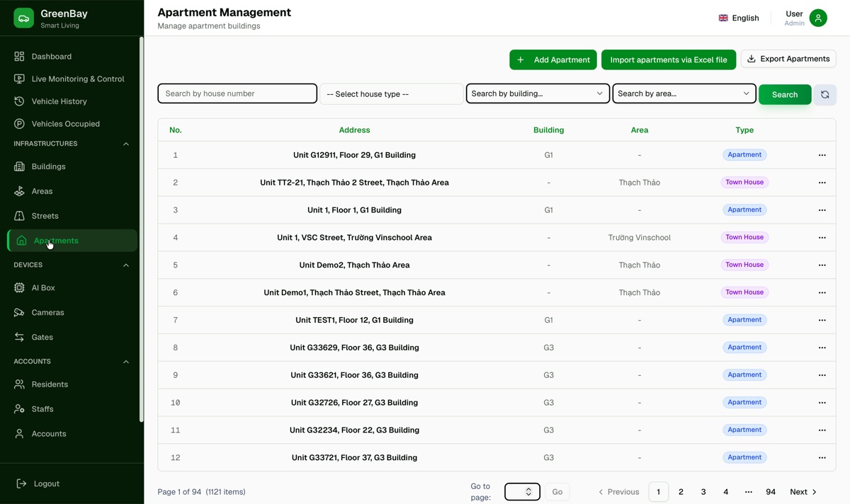Image resolution: width=850 pixels, height=504 pixels.
Task: Click the Type column header
Action: pyautogui.click(x=744, y=130)
